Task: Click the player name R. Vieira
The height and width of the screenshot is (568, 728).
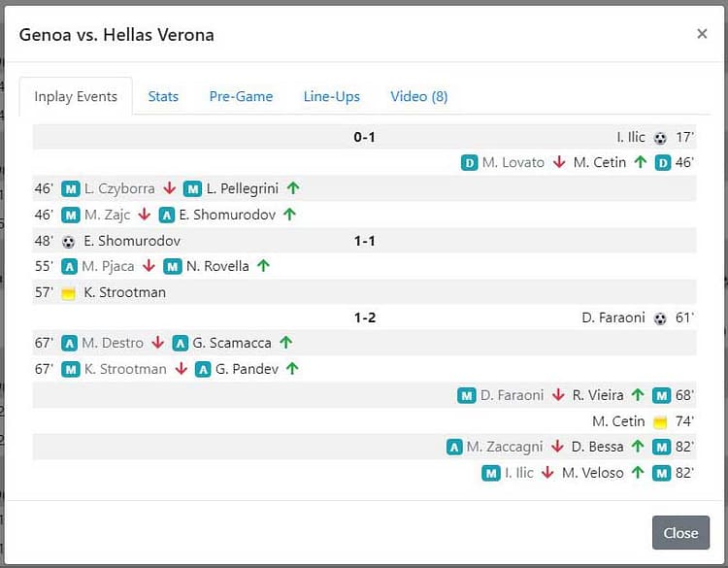Action: (598, 395)
